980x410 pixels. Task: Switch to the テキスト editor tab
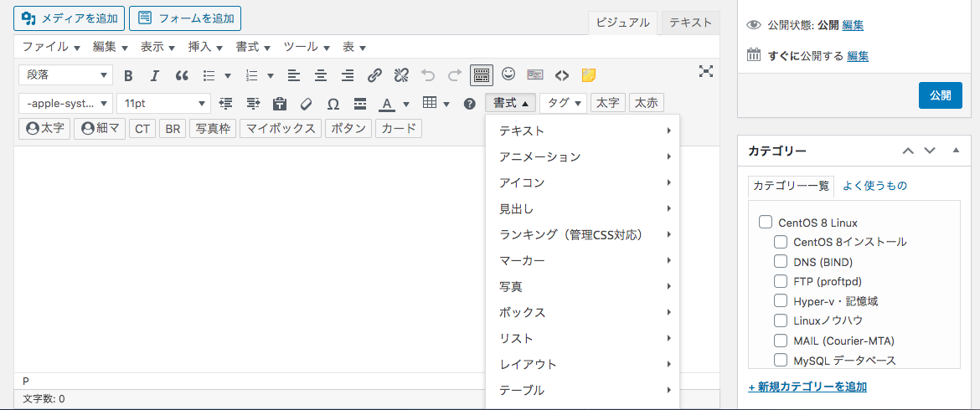point(691,23)
